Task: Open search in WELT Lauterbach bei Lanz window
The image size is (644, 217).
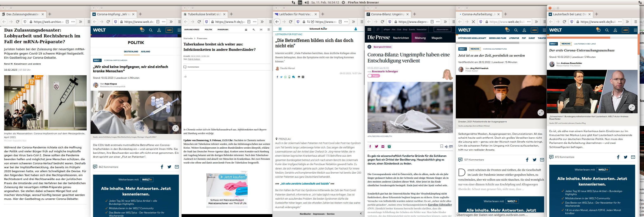Action: pos(607,30)
